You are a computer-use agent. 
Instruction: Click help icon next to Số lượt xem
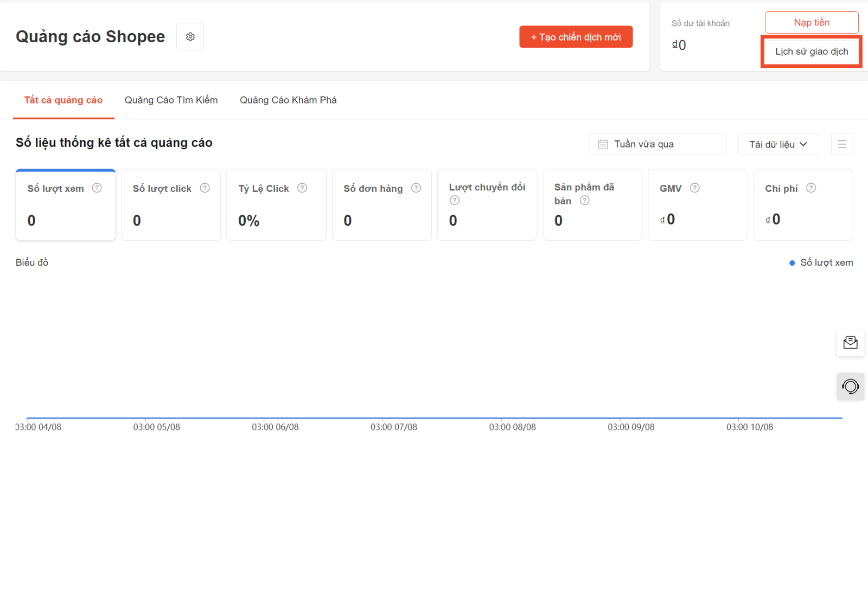pos(97,188)
